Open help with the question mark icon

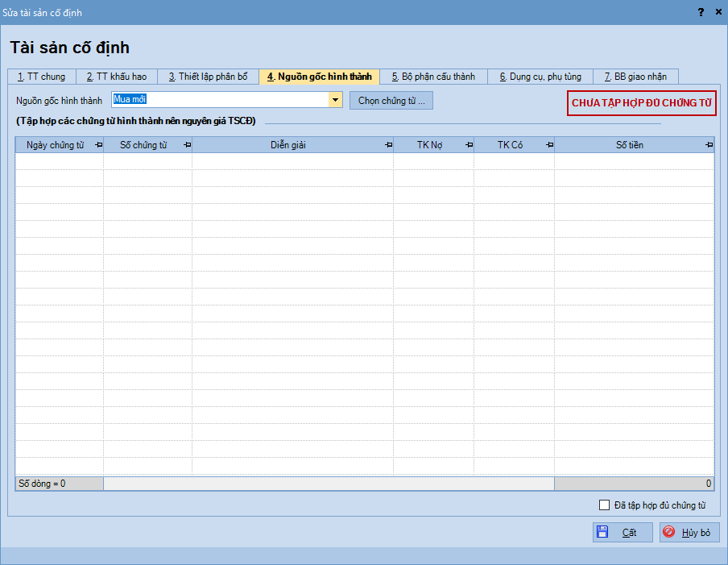click(700, 12)
